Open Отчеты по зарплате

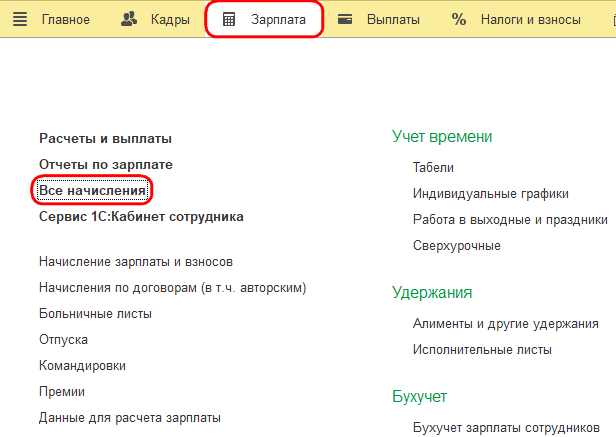click(x=106, y=165)
